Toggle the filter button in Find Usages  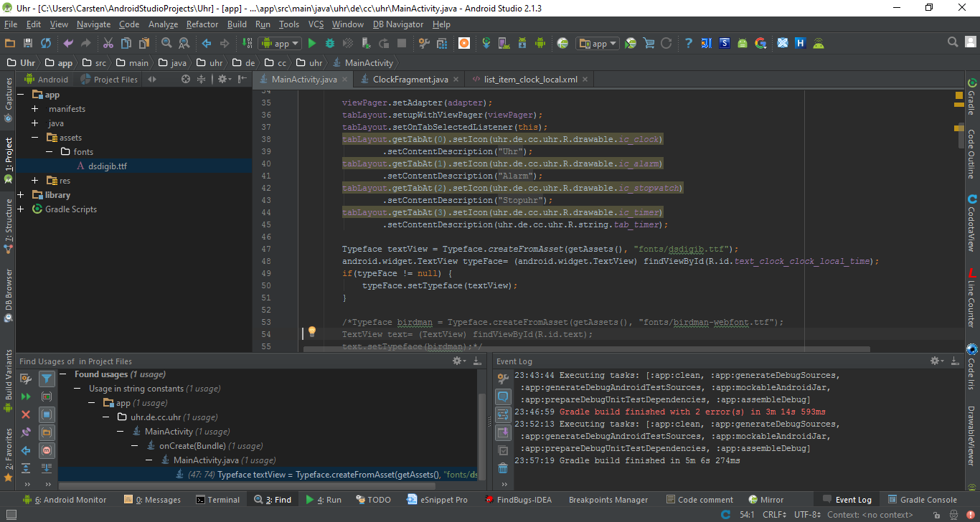[47, 379]
